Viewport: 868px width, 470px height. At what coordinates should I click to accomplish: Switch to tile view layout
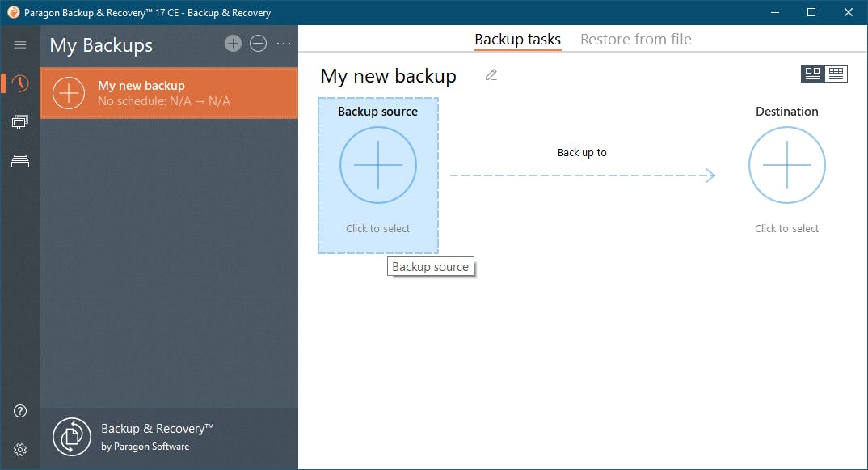point(813,73)
